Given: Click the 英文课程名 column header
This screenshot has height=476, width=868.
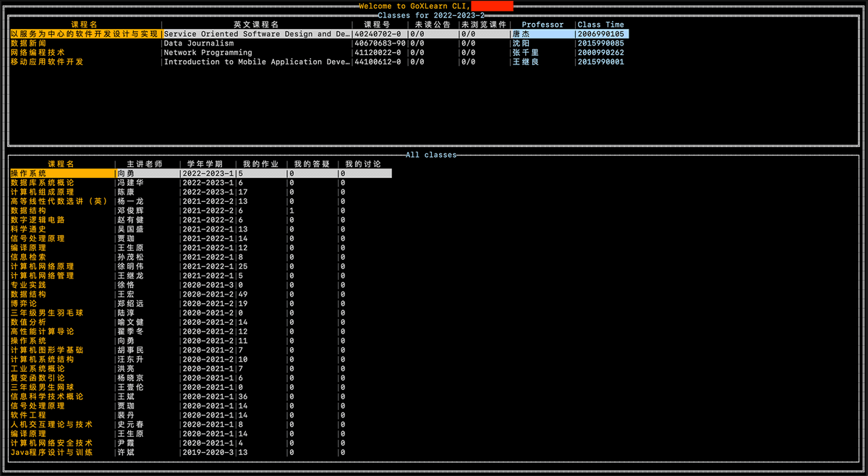Looking at the screenshot, I should [256, 25].
